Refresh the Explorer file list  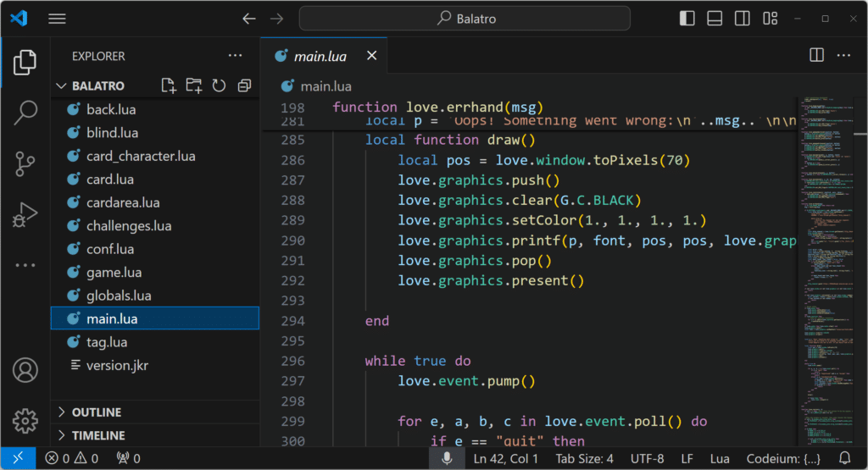pyautogui.click(x=219, y=86)
